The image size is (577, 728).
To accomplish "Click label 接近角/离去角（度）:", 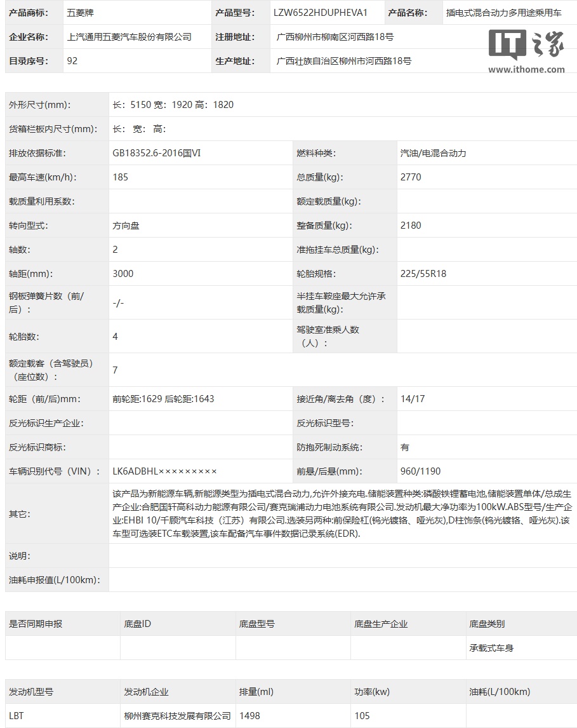I will tap(341, 399).
